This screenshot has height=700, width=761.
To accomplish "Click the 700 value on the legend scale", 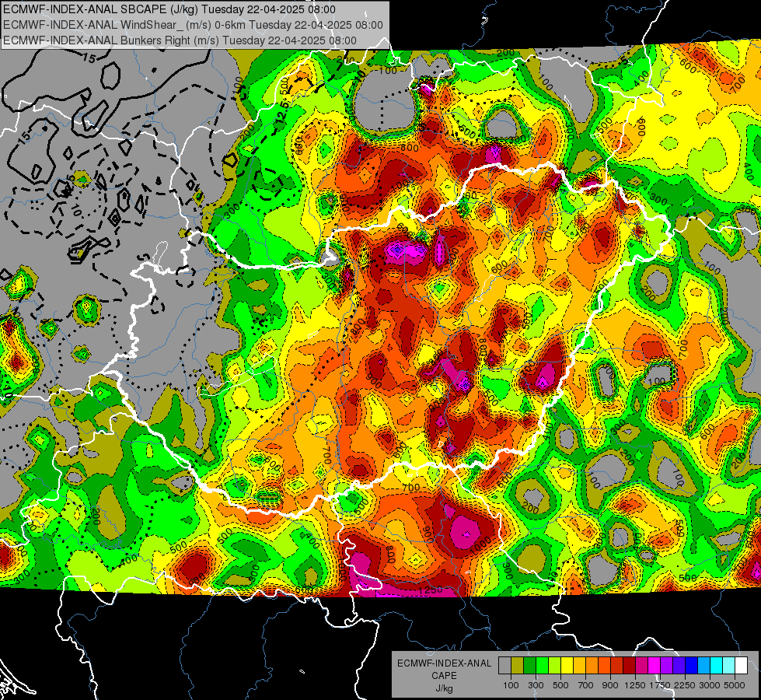I will (x=586, y=685).
